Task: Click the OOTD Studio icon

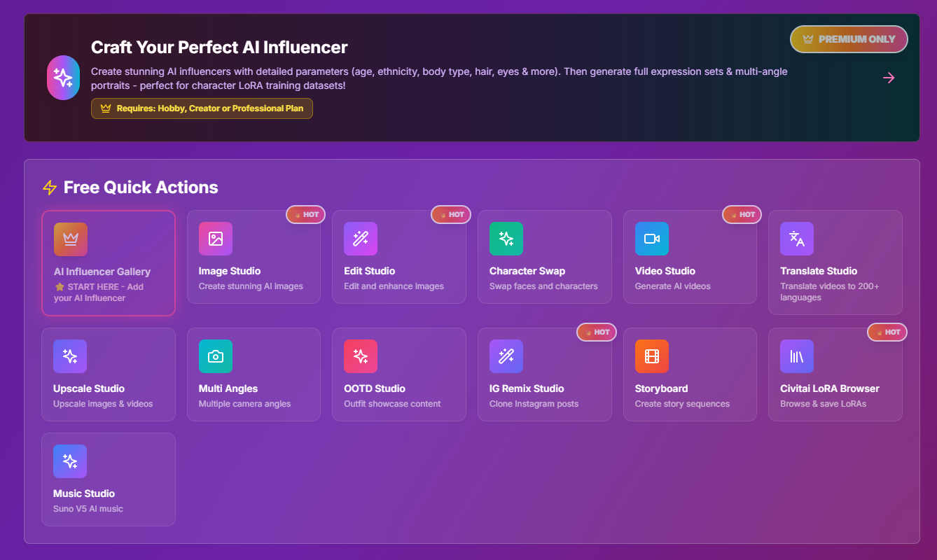Action: (361, 356)
